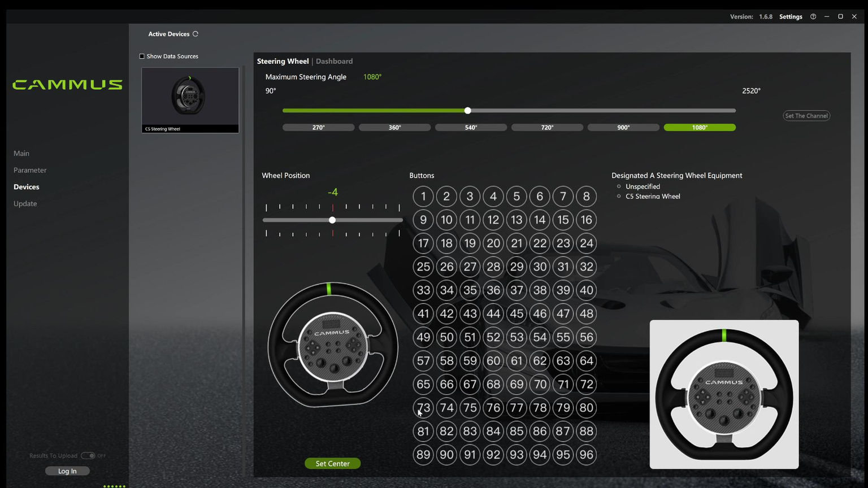Open the help question mark icon
Screen dimensions: 868x488
coord(813,16)
